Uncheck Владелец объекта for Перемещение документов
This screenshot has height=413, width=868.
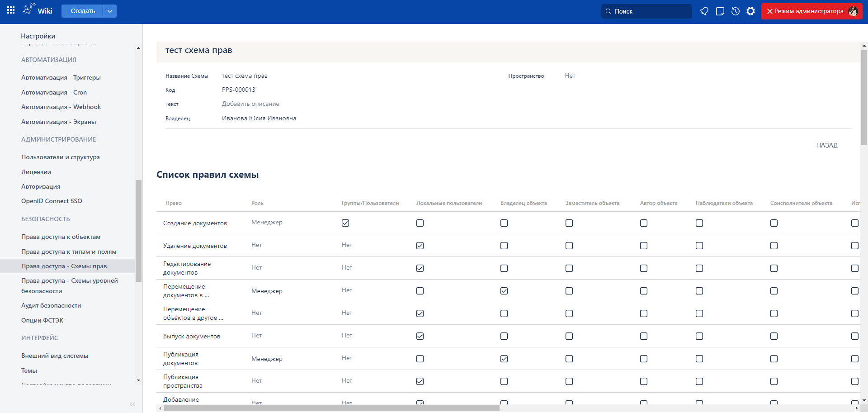[504, 291]
